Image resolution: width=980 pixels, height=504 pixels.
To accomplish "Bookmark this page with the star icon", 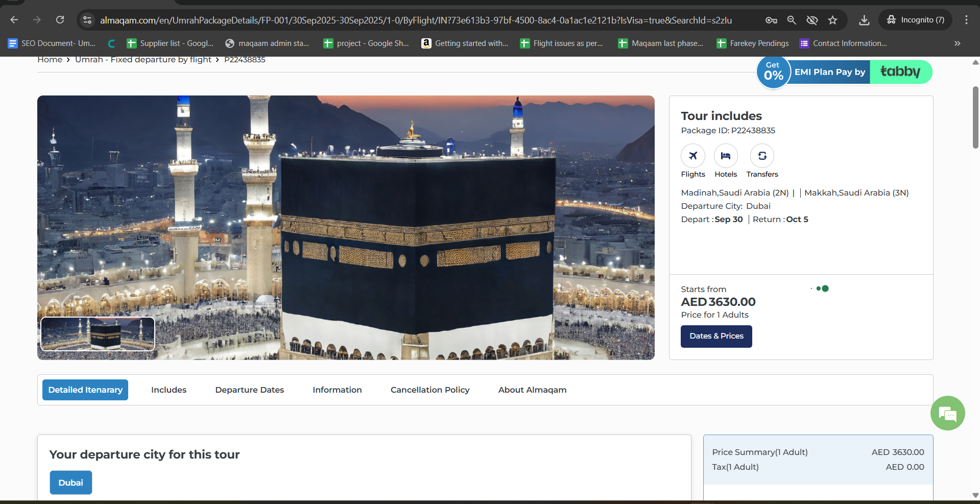I will tap(832, 20).
